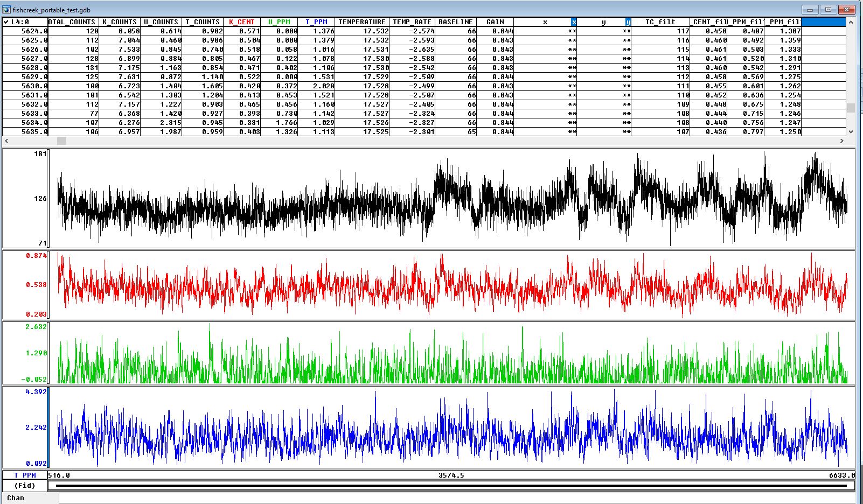The height and width of the screenshot is (504, 863).
Task: Click the Chan input field at the bottom
Action: (x=457, y=498)
